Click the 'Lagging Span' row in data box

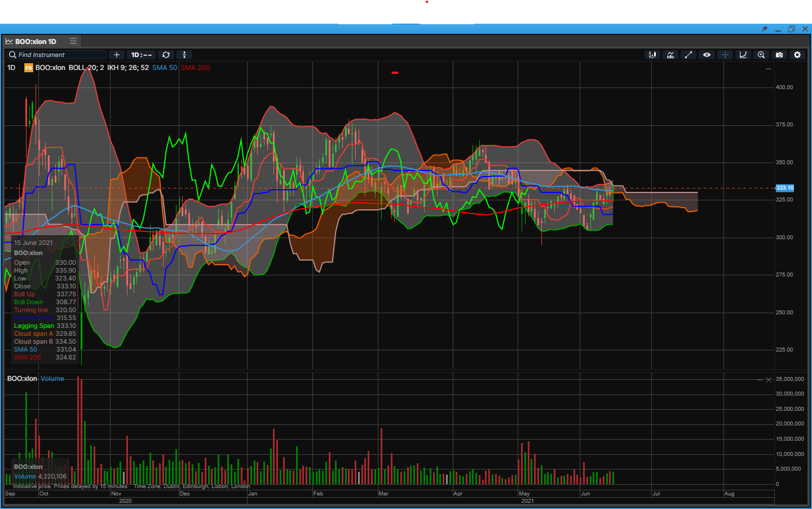coord(45,326)
